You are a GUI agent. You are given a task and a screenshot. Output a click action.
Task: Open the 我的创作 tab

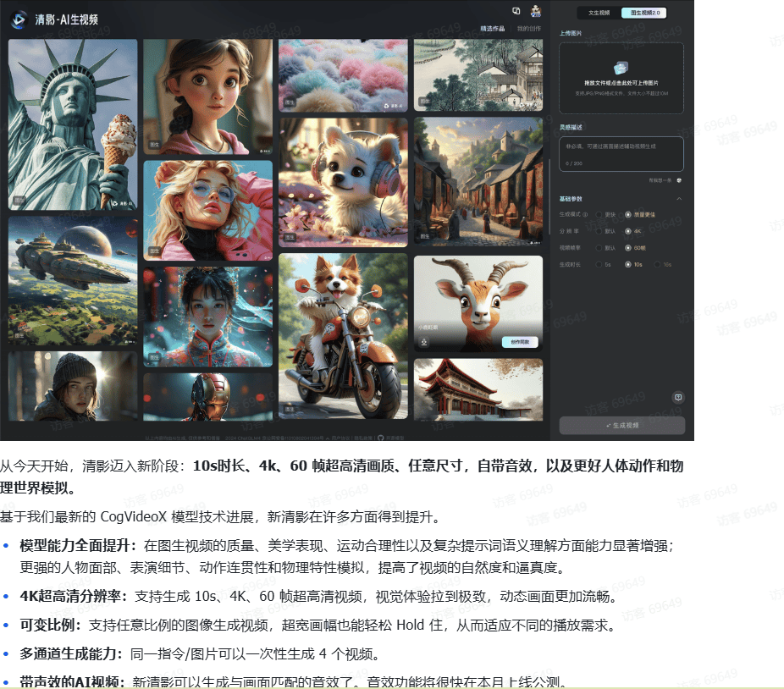click(x=529, y=29)
